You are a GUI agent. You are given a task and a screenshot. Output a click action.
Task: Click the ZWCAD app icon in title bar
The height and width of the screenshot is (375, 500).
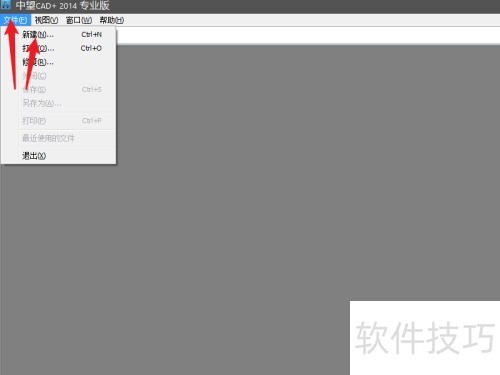pos(6,5)
